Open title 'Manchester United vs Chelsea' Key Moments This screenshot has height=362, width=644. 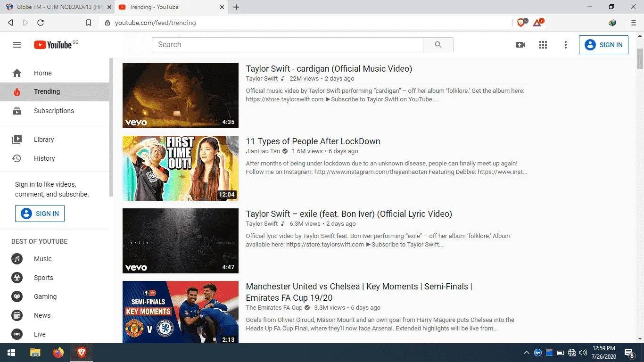359,292
